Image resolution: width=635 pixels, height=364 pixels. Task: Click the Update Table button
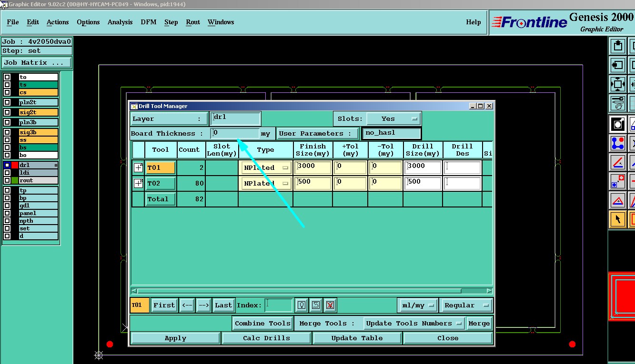click(x=358, y=338)
